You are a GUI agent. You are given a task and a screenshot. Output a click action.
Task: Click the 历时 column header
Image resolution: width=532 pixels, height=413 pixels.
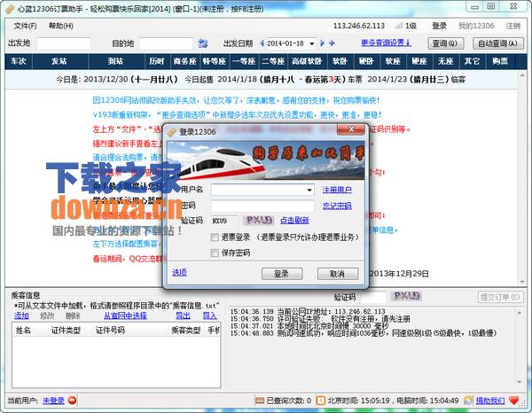pyautogui.click(x=157, y=61)
